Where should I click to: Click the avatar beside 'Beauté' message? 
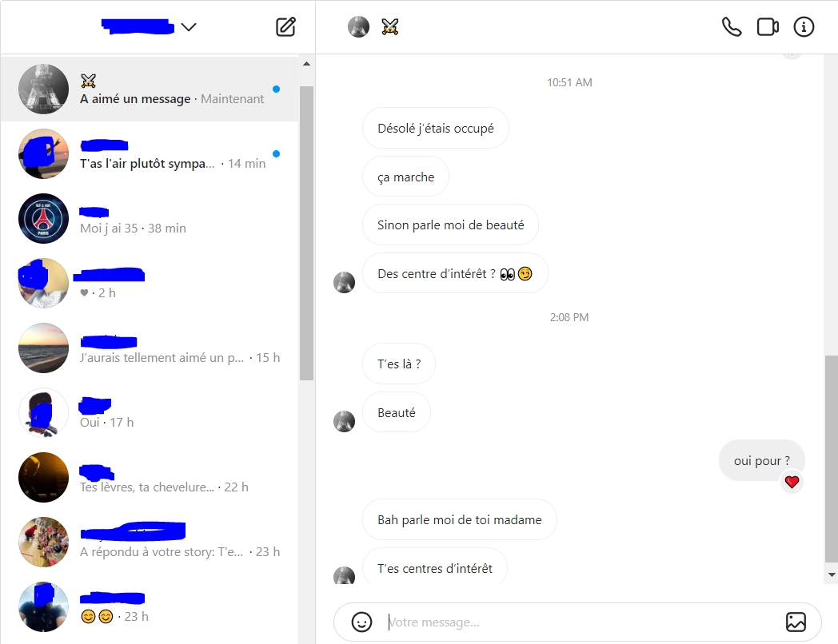(344, 421)
